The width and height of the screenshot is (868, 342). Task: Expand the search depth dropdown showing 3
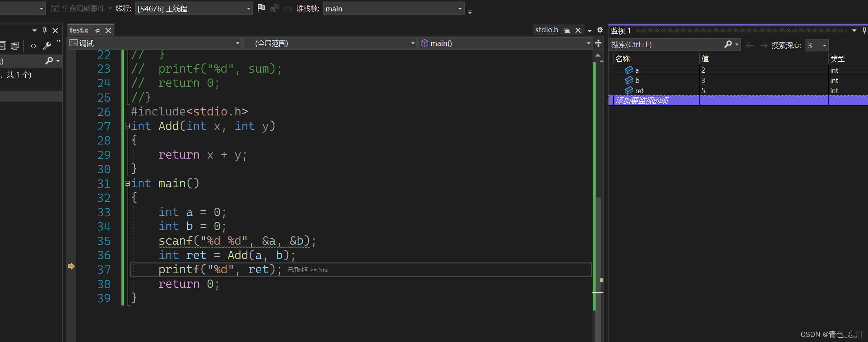(824, 46)
